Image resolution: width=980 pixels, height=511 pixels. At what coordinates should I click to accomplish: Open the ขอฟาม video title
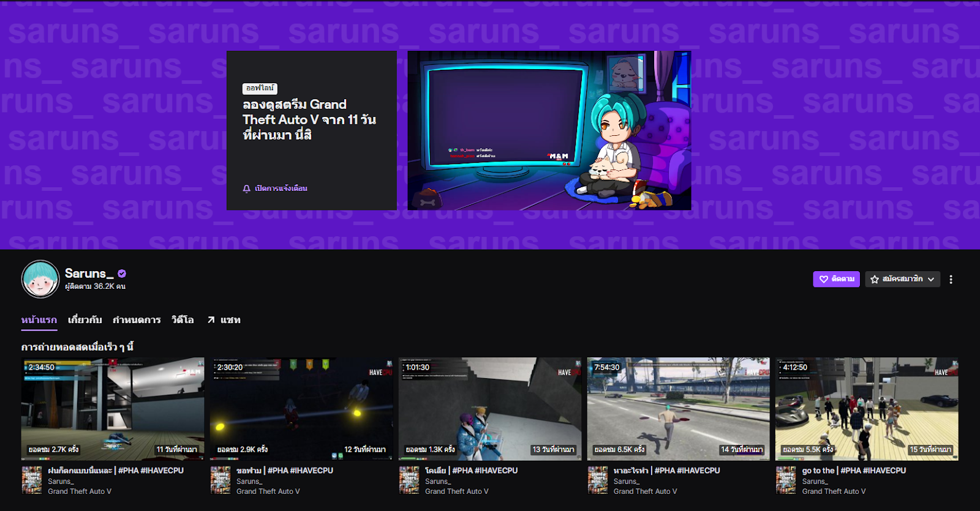[285, 471]
